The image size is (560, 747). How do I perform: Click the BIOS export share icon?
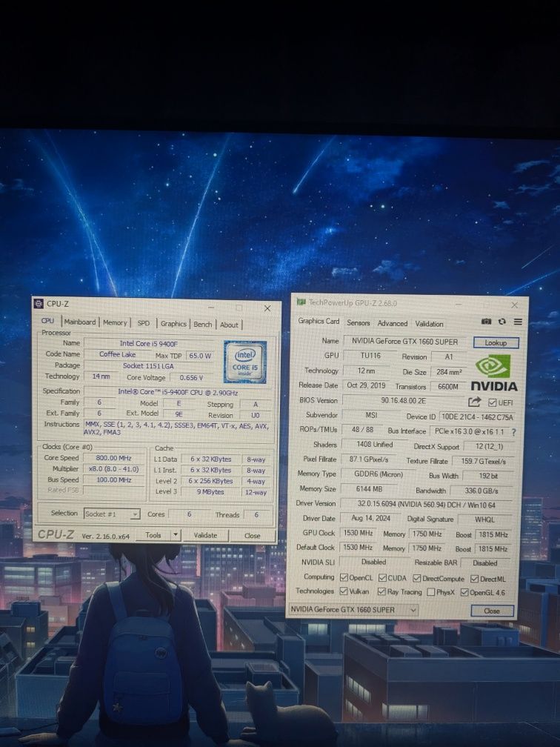pyautogui.click(x=474, y=402)
